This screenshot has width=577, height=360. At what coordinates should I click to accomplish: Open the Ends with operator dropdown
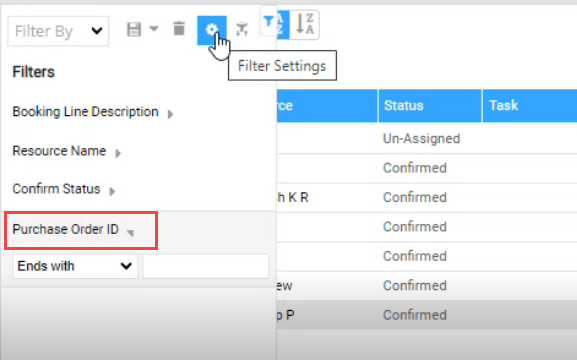[75, 266]
